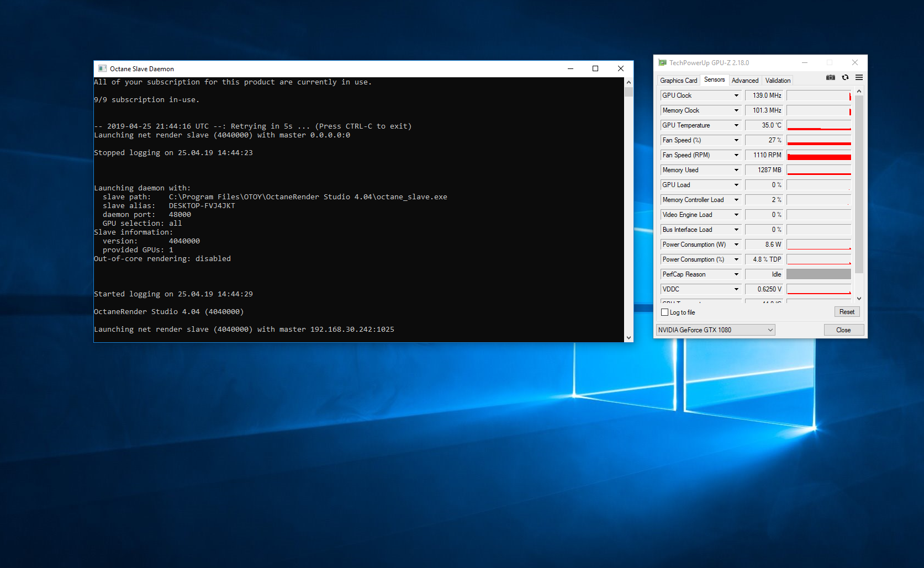Screen dimensions: 924x568
Task: Switch to the Graphics Card tab
Action: coord(679,81)
